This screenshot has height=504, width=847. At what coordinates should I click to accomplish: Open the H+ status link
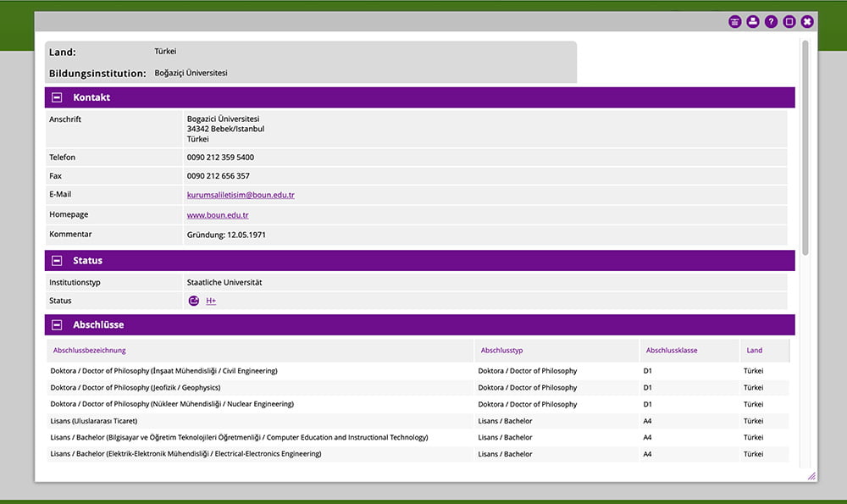(211, 301)
